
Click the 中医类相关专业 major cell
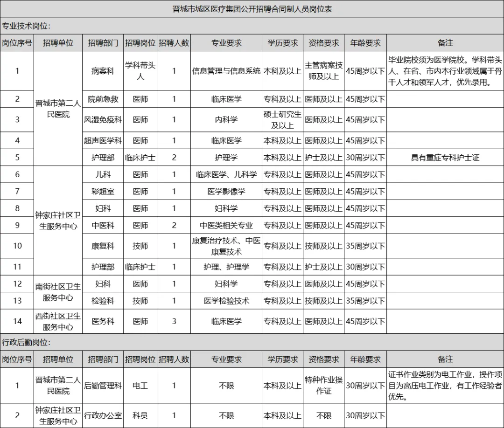coord(226,225)
